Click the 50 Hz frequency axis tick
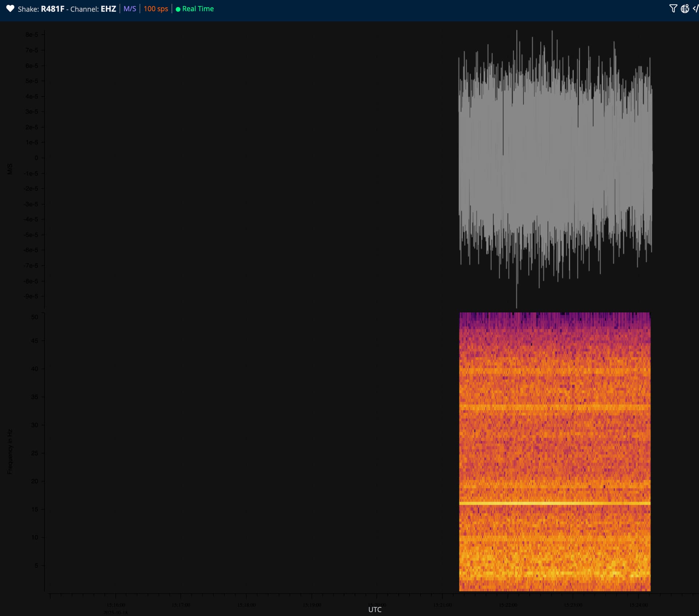This screenshot has width=699, height=616. click(x=35, y=317)
